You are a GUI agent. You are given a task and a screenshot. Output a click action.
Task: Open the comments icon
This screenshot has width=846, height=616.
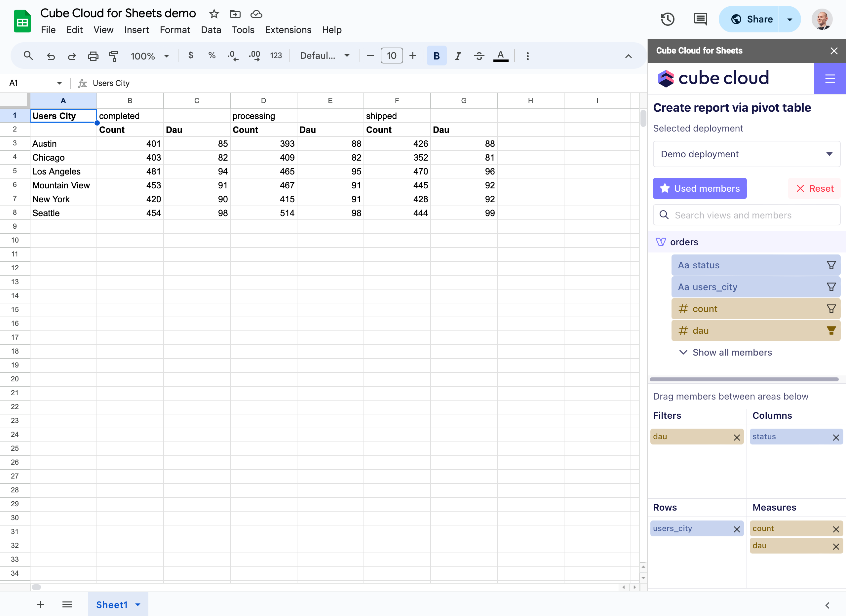[700, 19]
